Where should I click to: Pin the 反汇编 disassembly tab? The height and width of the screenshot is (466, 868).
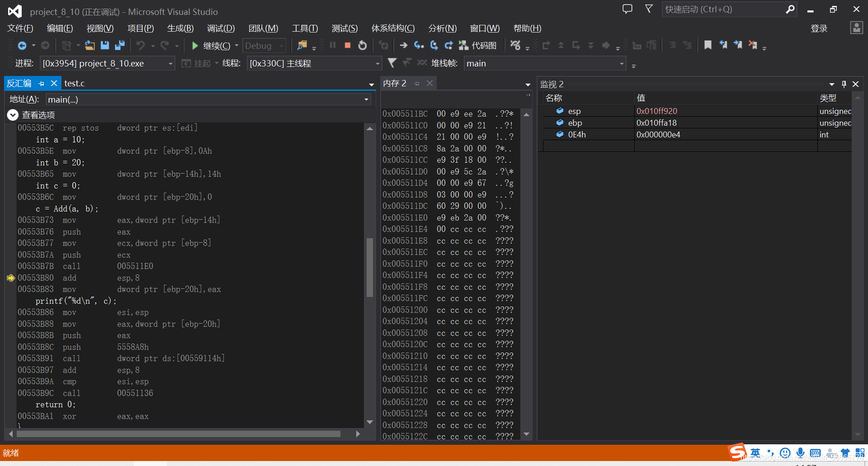(42, 84)
